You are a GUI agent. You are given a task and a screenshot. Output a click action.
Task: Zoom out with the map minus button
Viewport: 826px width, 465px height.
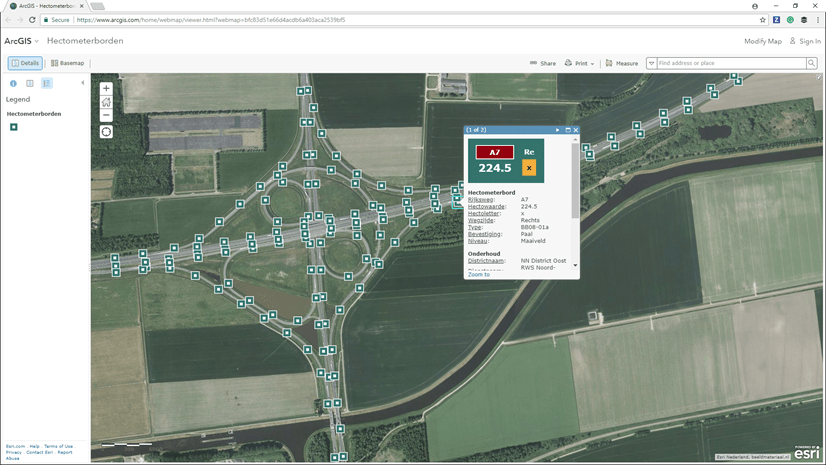pyautogui.click(x=106, y=115)
